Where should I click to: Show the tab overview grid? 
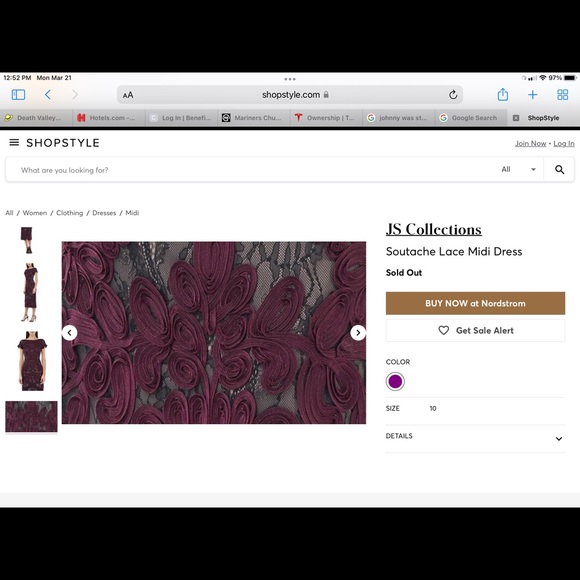coord(563,95)
